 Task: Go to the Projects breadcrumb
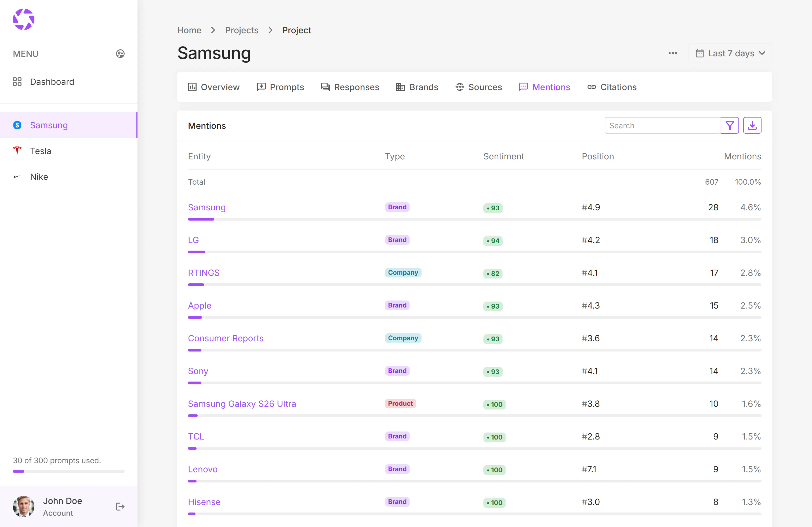[242, 30]
